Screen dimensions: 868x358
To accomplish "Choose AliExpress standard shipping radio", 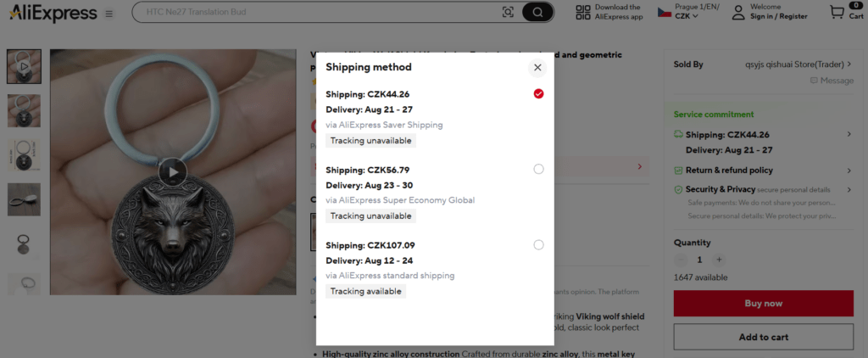I will point(538,244).
